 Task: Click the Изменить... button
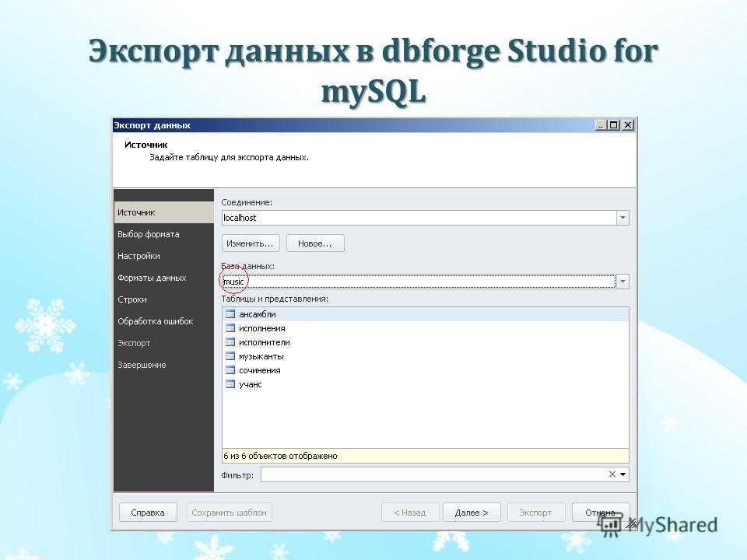251,243
